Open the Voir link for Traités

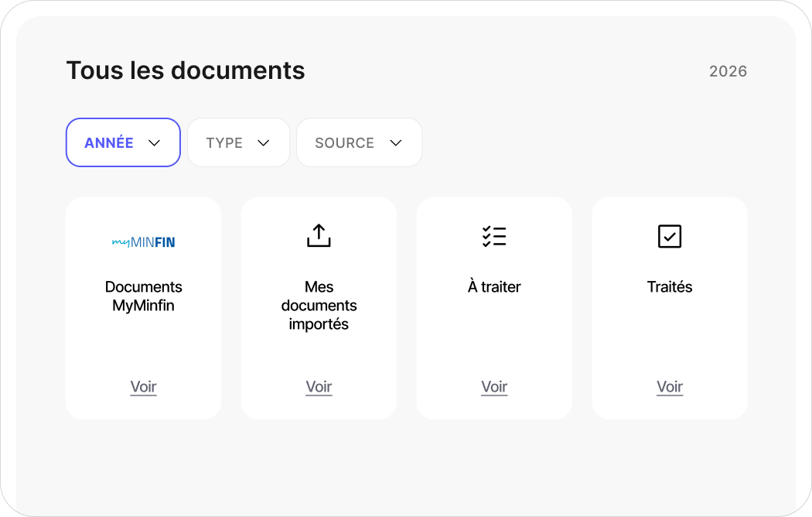[670, 387]
